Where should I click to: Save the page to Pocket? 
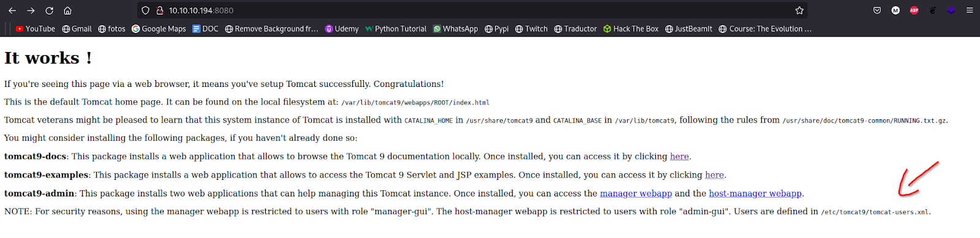tap(877, 10)
